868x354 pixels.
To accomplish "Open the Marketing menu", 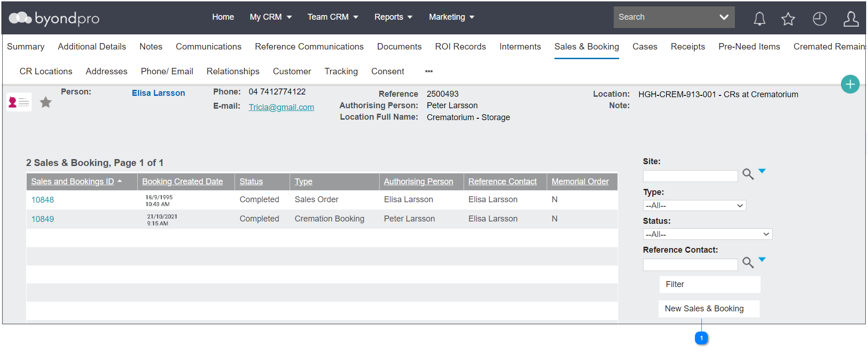I will pyautogui.click(x=451, y=17).
